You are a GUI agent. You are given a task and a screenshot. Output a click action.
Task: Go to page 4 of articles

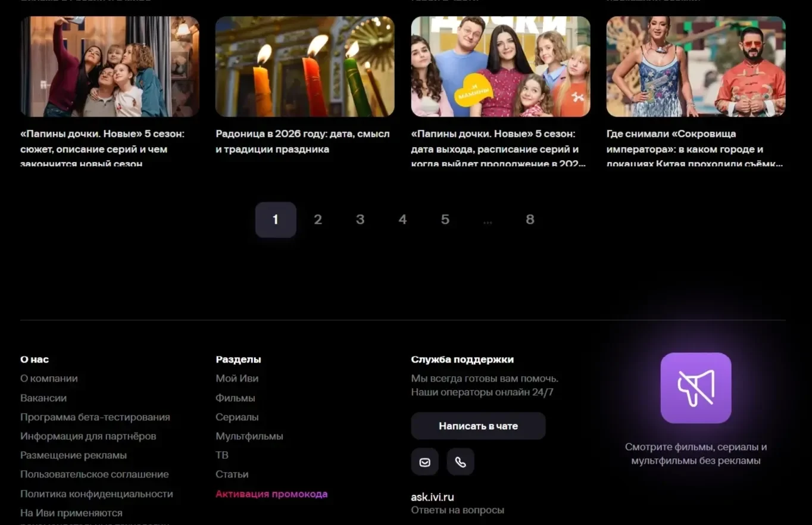[402, 220]
